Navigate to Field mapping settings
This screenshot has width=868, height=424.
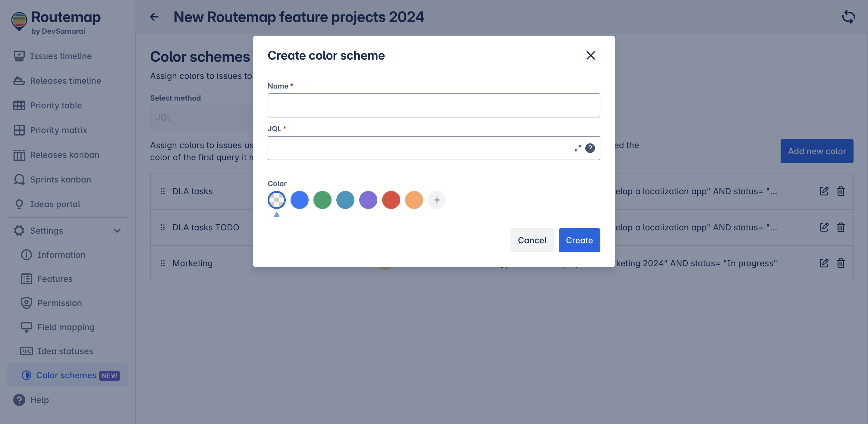tap(66, 327)
